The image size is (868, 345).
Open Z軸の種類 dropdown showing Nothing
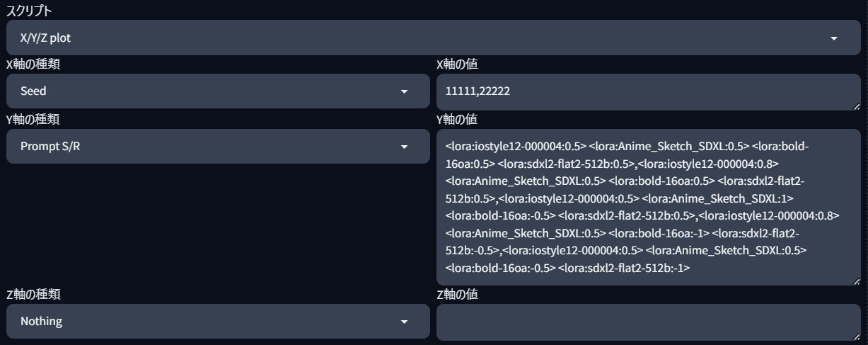[x=218, y=322]
